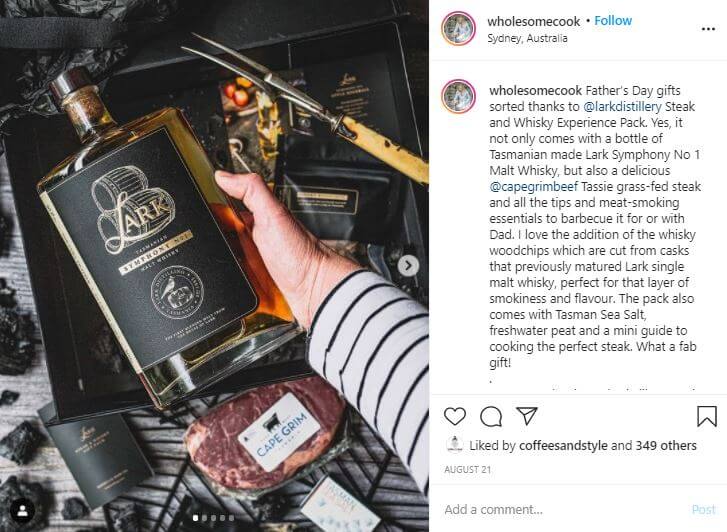Show tagged people icon on photo
The width and height of the screenshot is (727, 532).
(22, 510)
